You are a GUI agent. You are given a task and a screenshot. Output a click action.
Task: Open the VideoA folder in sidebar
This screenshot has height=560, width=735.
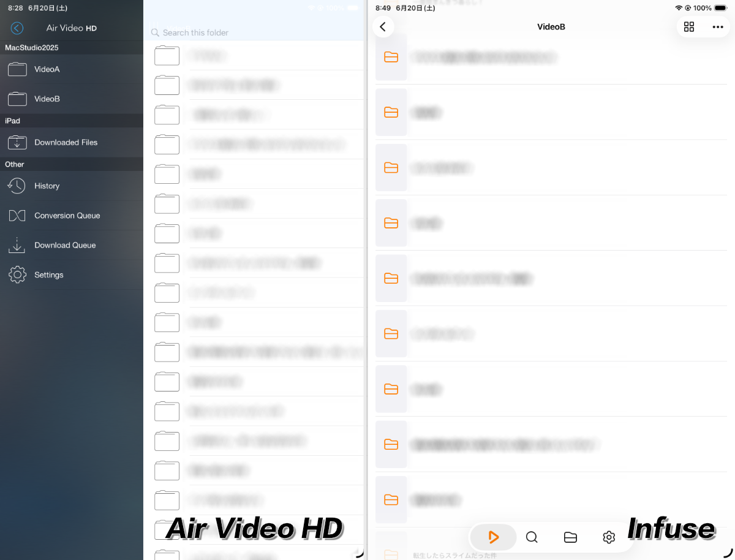tap(72, 69)
